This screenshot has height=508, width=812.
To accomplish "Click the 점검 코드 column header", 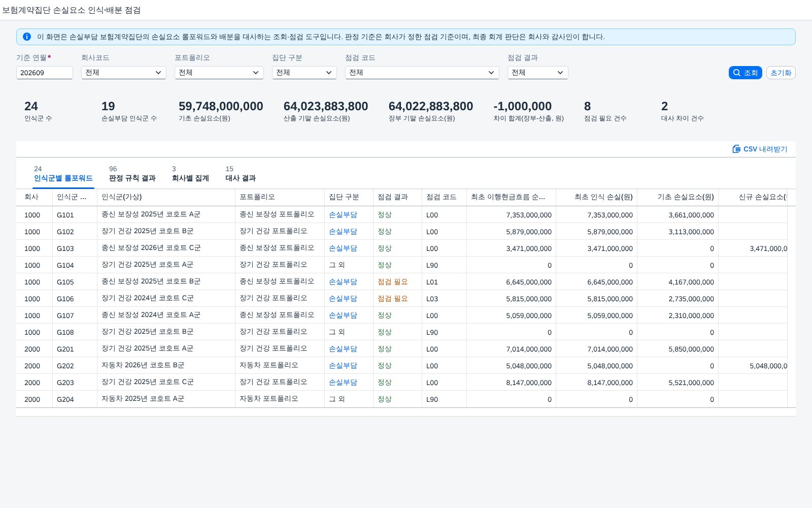I will tap(445, 197).
